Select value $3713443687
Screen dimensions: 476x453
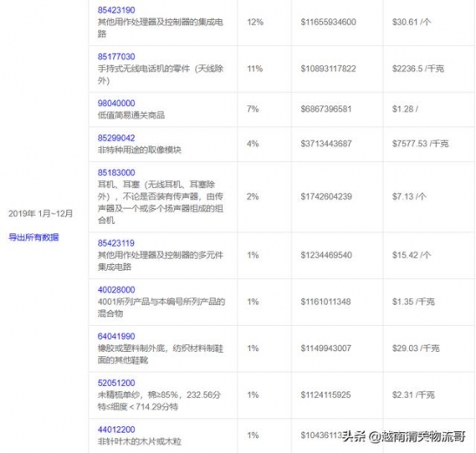tap(326, 144)
